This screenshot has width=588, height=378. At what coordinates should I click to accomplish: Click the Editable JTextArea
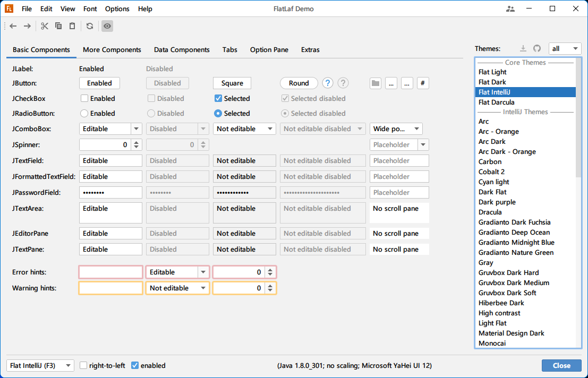click(x=110, y=213)
